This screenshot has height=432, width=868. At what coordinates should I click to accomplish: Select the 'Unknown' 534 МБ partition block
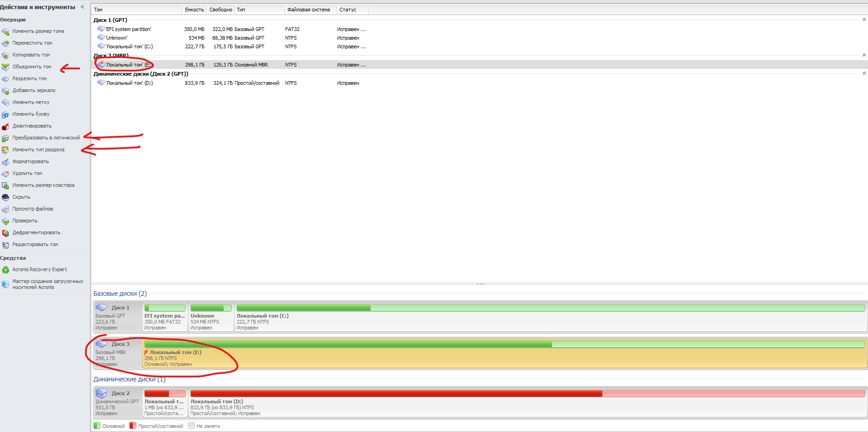211,317
